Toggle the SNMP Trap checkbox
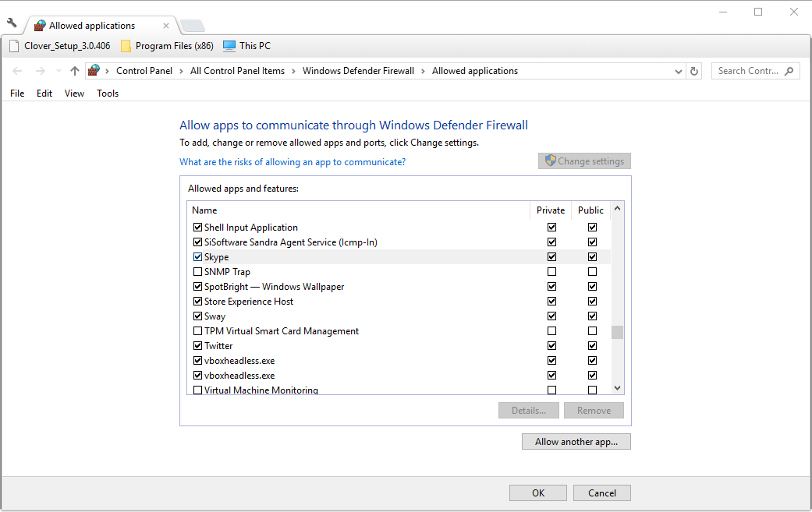Viewport: 812px width, 512px height. click(x=197, y=271)
